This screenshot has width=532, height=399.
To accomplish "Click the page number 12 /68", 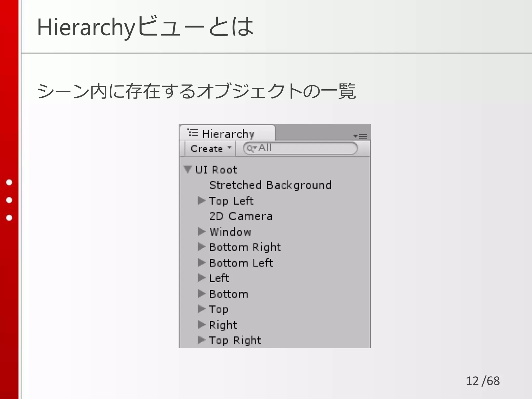I will click(x=483, y=381).
